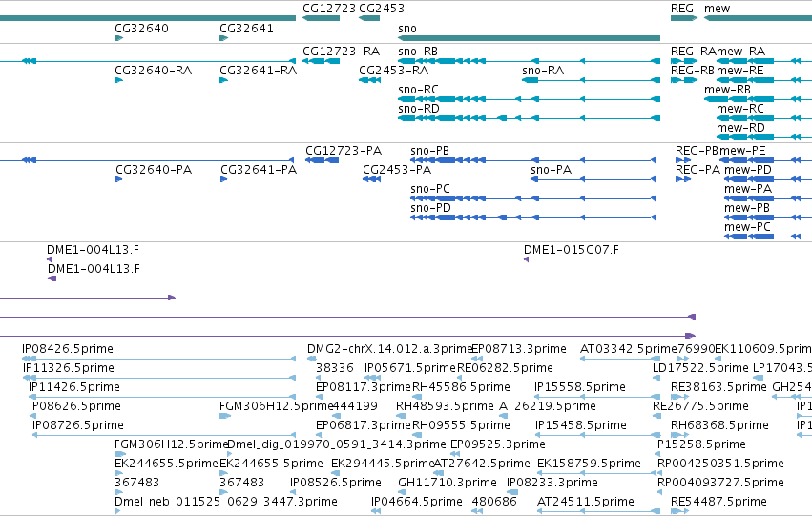Select protein mew-PA

click(768, 198)
